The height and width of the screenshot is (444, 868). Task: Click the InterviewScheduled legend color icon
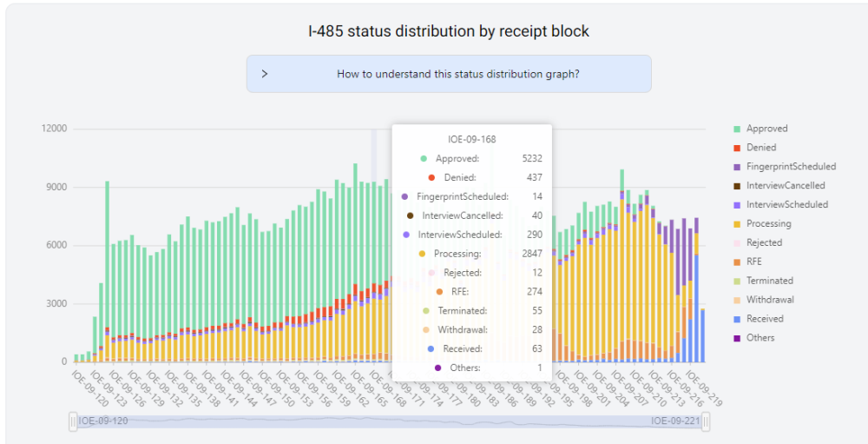point(737,205)
